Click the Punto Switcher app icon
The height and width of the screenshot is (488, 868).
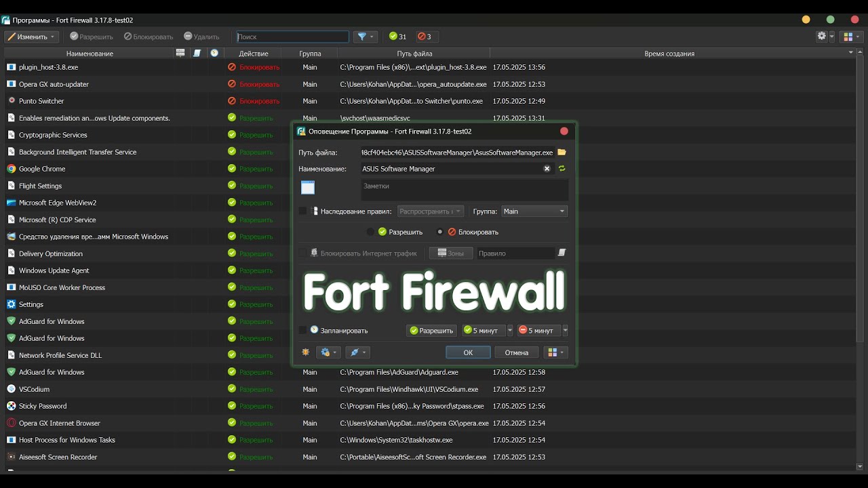pyautogui.click(x=11, y=101)
